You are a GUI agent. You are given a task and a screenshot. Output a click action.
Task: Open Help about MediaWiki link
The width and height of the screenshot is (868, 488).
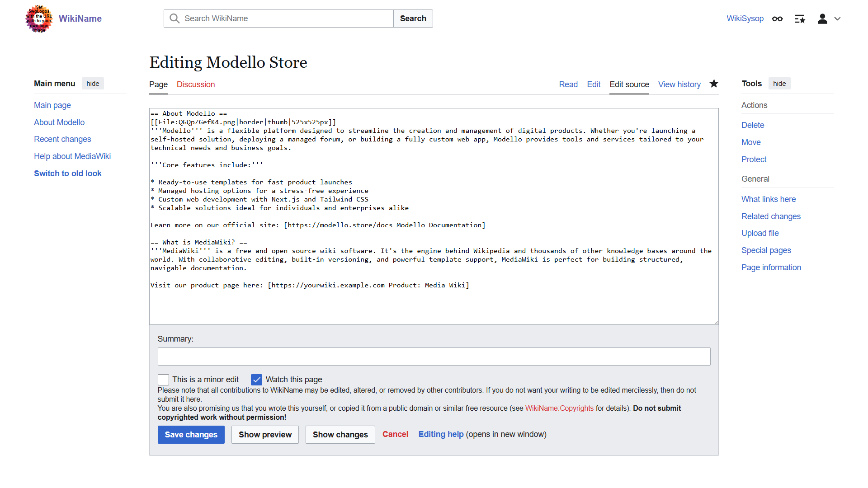(x=72, y=156)
